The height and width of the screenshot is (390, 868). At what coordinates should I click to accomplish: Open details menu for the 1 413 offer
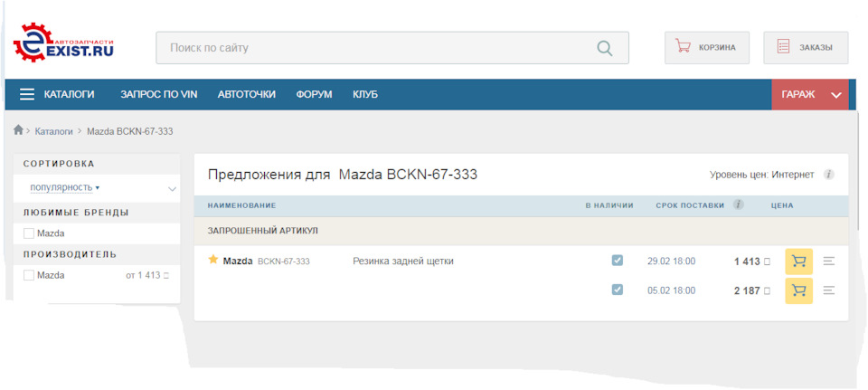pyautogui.click(x=829, y=261)
